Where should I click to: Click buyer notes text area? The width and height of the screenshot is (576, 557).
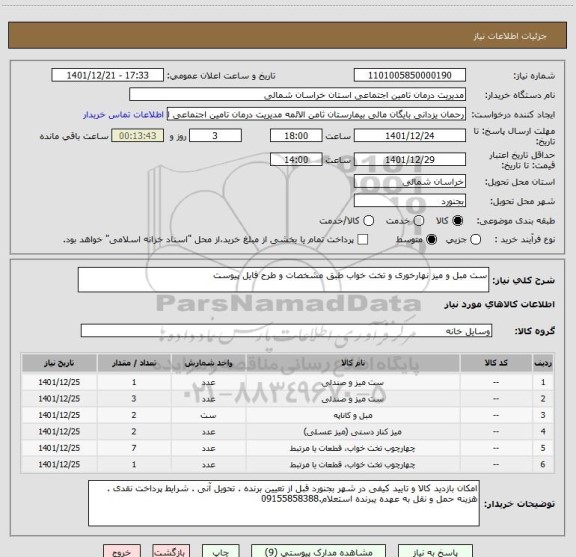[x=284, y=503]
